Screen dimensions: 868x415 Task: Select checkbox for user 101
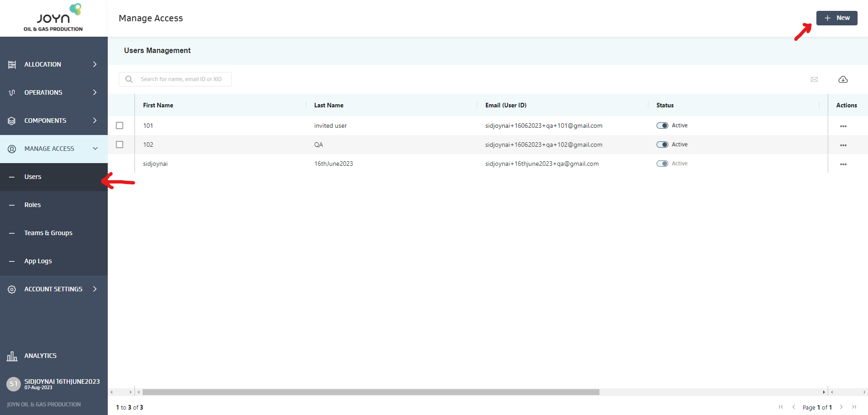120,125
